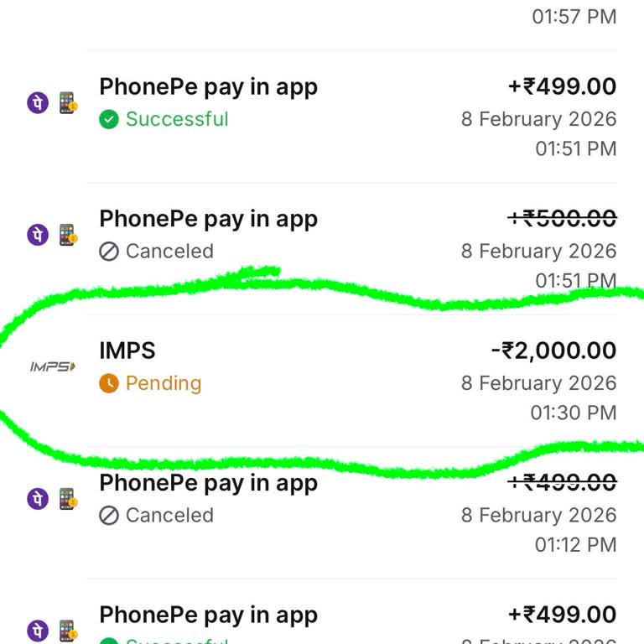Click PhonePe logo of the 01:12 PM payment
Screen dimensions: 644x644
[x=38, y=499]
